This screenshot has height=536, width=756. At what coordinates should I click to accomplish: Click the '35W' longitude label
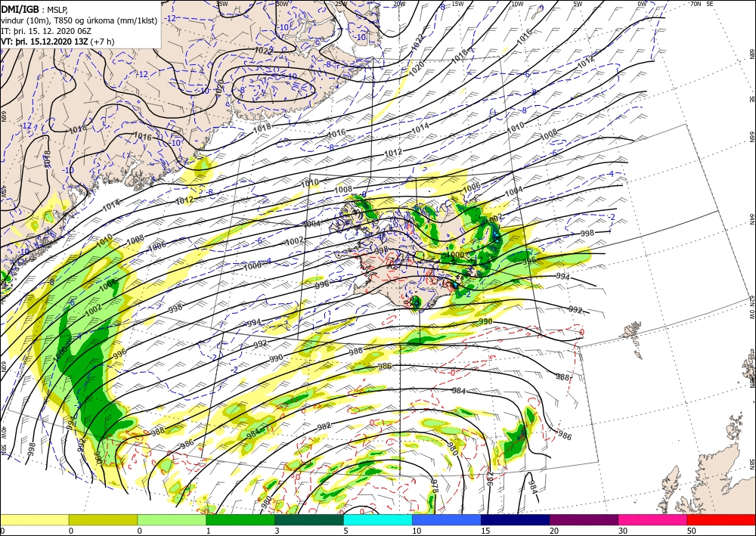pyautogui.click(x=222, y=4)
